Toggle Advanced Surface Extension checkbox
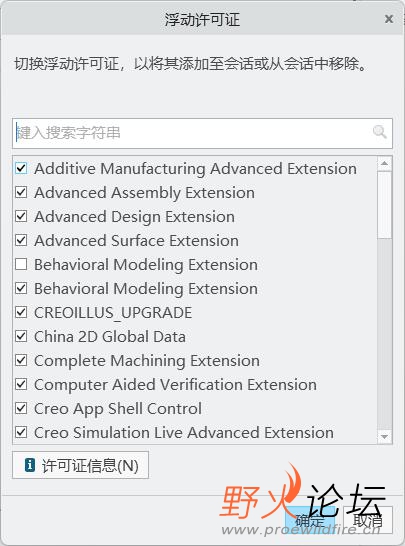Viewport: 405px width, 546px height. click(21, 241)
